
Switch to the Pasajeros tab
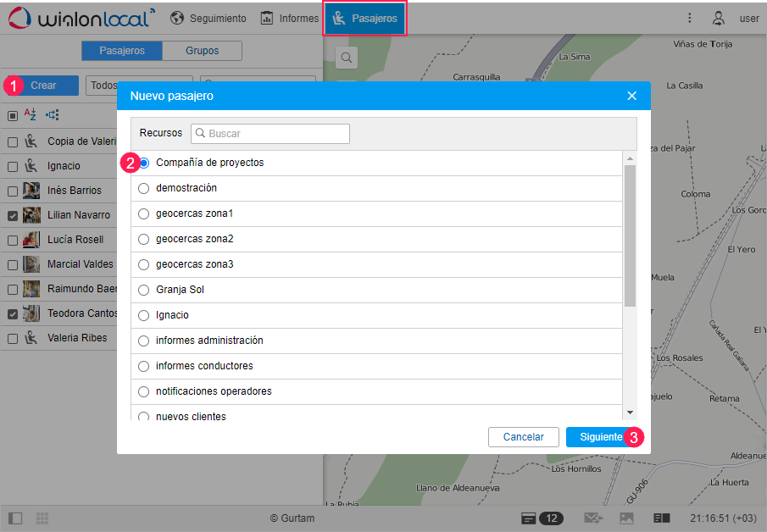pos(122,50)
